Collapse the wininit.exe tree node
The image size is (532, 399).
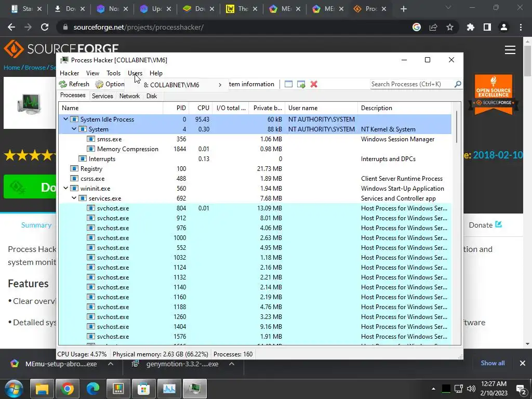[x=66, y=188]
